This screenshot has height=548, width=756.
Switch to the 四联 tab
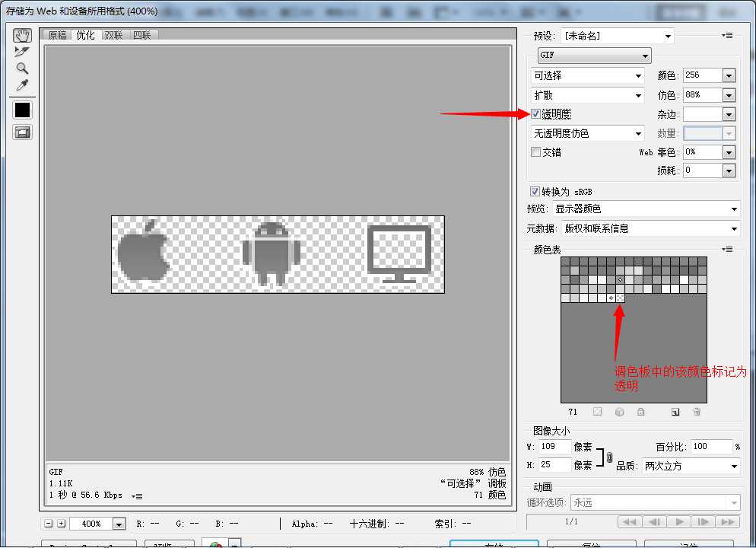tap(142, 35)
